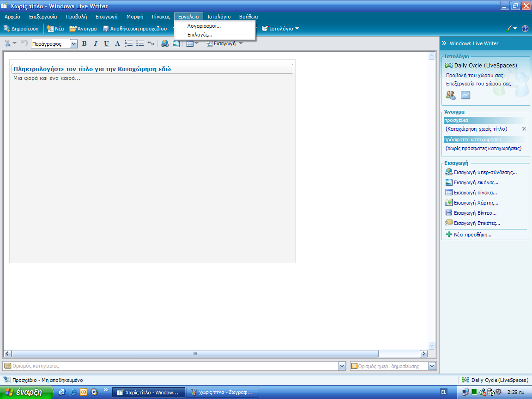532x399 pixels.
Task: Click insert picture icon in toolbar
Action: click(176, 44)
